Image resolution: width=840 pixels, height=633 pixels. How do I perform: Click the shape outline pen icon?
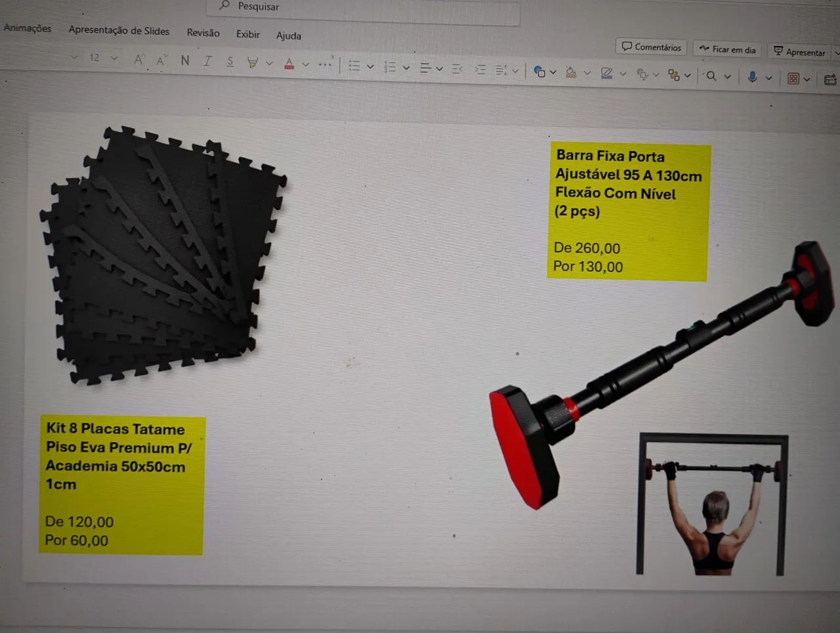click(x=607, y=74)
